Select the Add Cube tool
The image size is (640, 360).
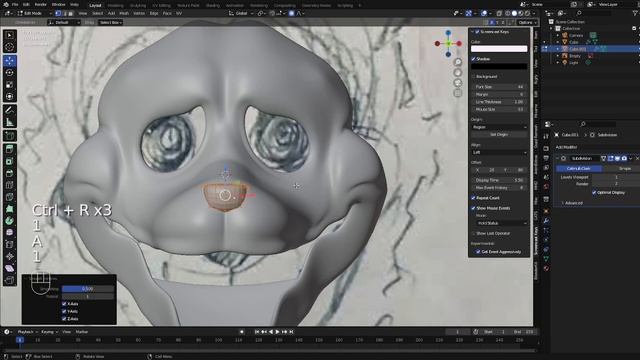click(9, 136)
